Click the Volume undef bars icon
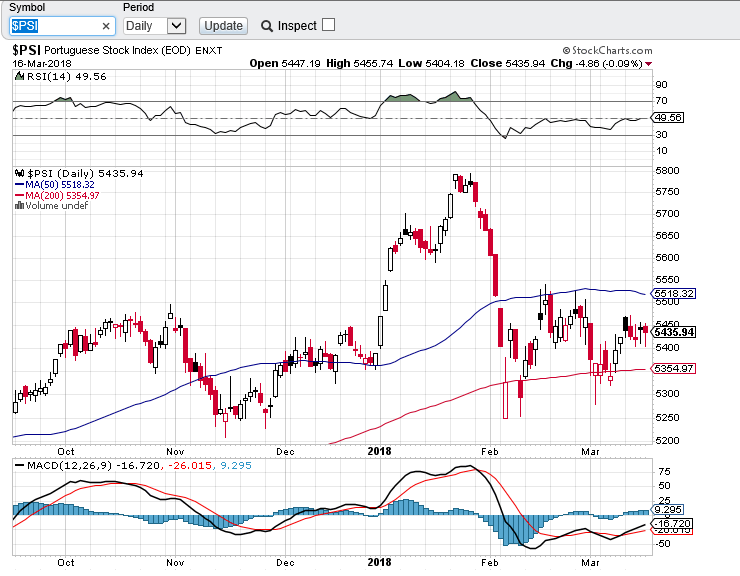 [19, 205]
